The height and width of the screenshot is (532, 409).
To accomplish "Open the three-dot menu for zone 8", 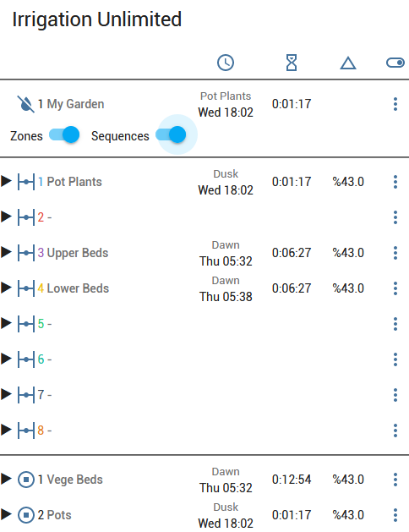I will [395, 431].
